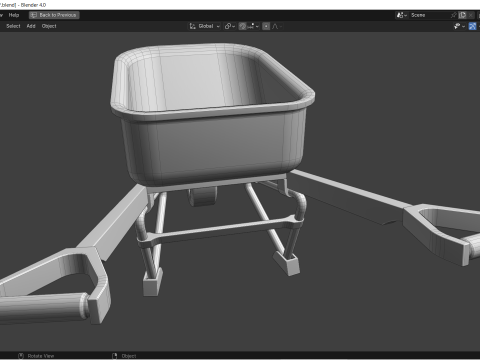
Task: Toggle the viewport gizmo button
Action: [472, 26]
